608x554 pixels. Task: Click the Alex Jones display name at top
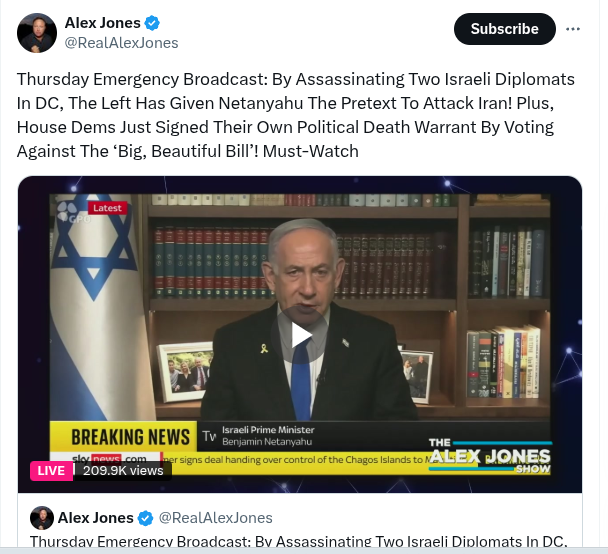103,23
